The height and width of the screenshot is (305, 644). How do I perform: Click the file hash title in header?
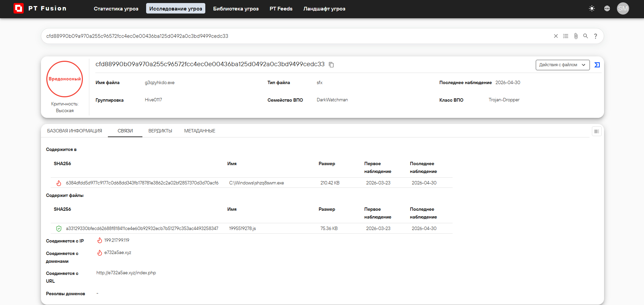(210, 64)
